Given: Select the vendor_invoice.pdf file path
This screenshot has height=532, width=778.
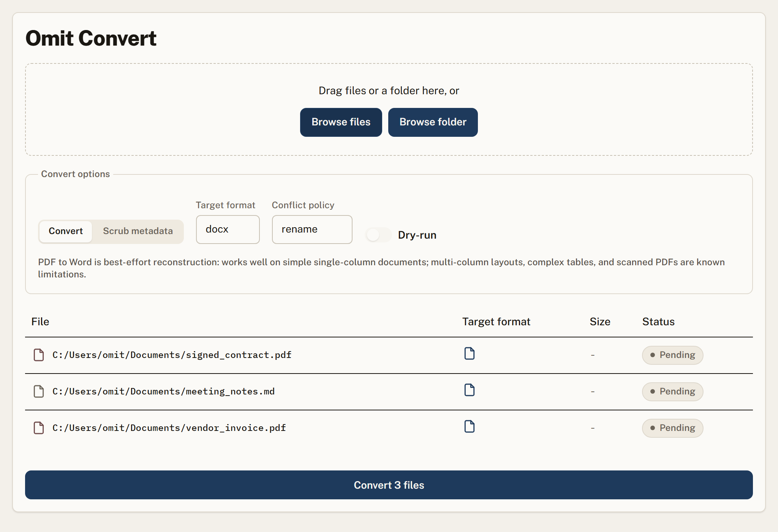Looking at the screenshot, I should pos(169,428).
